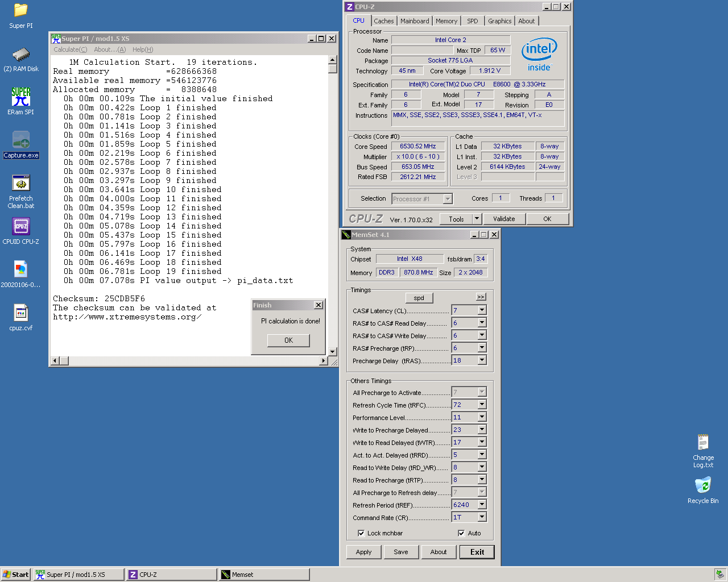
Task: Toggle the Lock mchbar checkbox
Action: point(361,533)
